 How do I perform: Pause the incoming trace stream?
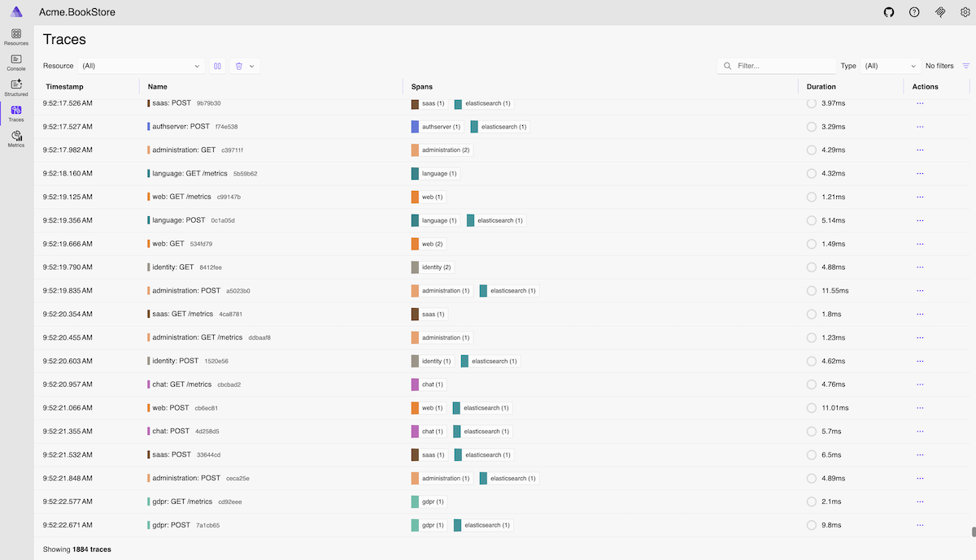217,66
